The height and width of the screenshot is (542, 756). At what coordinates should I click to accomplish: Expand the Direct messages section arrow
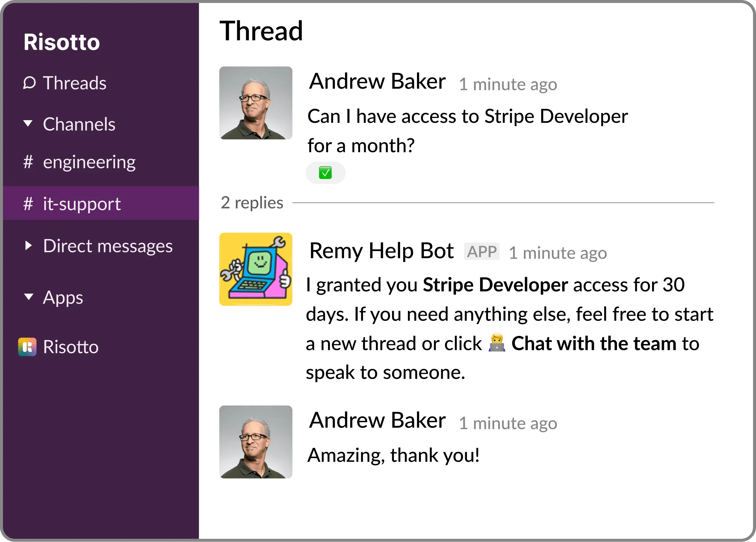tap(28, 246)
